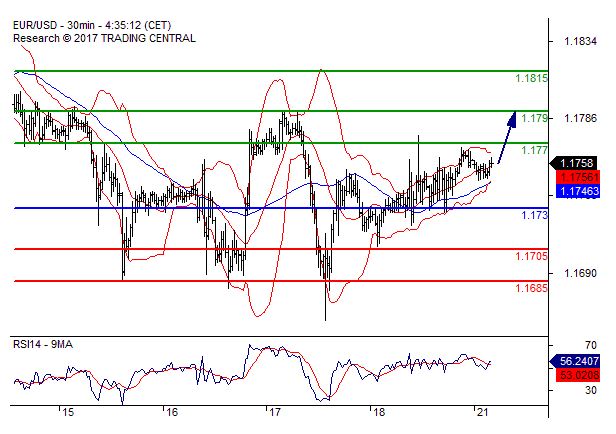Click the blue 56.2407 RSI value tag
The image size is (616, 434).
pyautogui.click(x=575, y=361)
